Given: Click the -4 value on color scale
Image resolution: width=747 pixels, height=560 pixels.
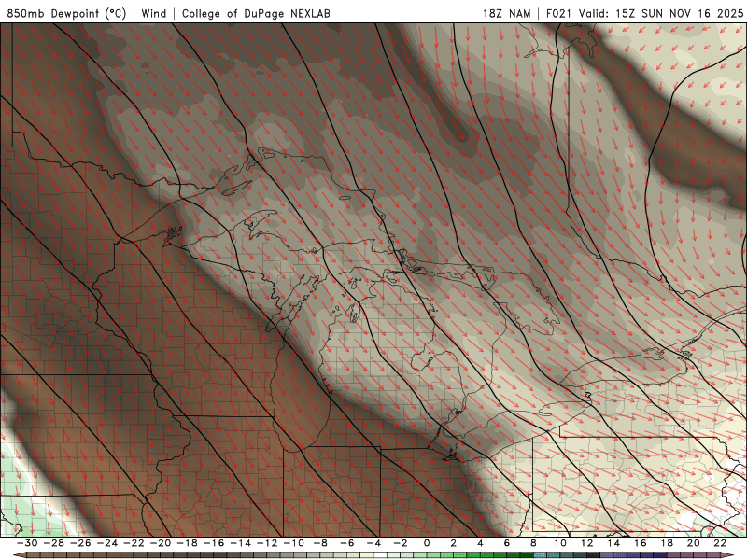Looking at the screenshot, I should click(x=374, y=543).
